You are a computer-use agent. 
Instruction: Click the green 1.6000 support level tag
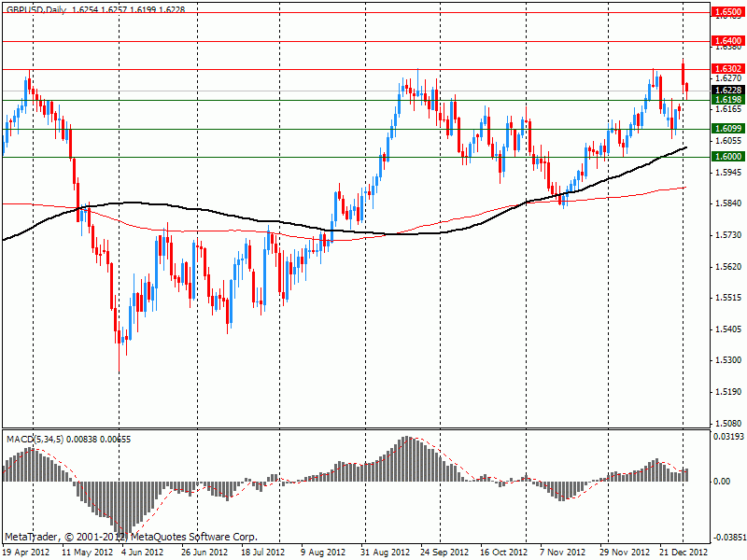tap(727, 157)
